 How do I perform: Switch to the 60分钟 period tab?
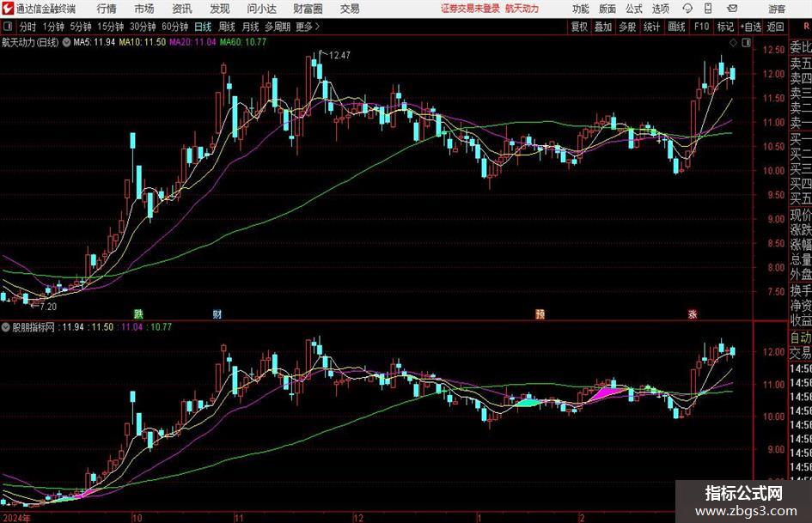174,27
